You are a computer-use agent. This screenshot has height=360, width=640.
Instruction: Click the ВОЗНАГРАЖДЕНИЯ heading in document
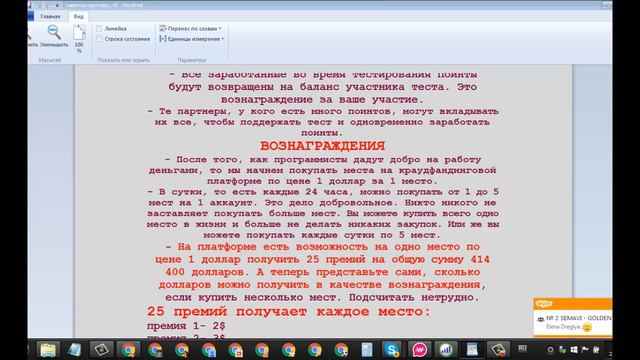(x=322, y=146)
